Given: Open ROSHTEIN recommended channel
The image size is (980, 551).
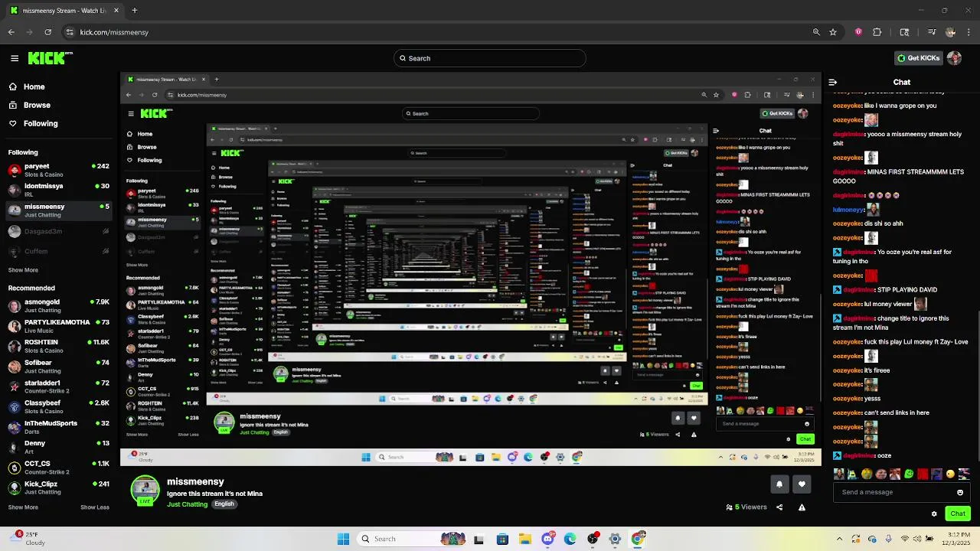Looking at the screenshot, I should (58, 346).
